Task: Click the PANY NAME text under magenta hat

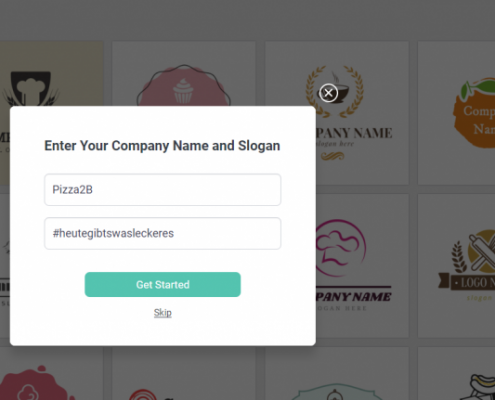Action: (354, 297)
